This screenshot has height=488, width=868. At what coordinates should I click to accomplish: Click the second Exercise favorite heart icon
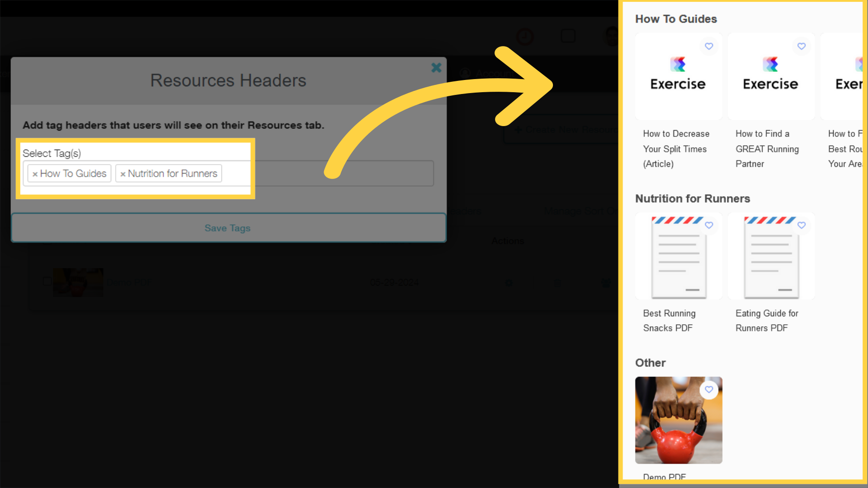(801, 47)
